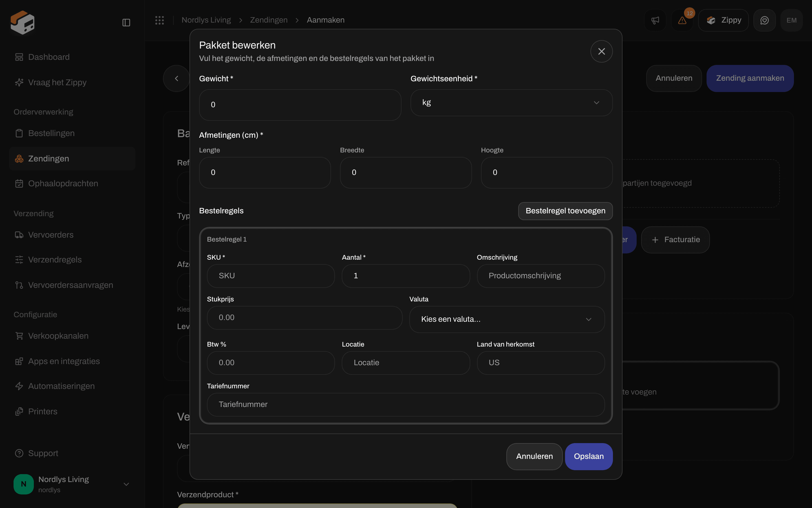The image size is (812, 508).
Task: Focus the Hoogte dimension field
Action: [x=547, y=173]
